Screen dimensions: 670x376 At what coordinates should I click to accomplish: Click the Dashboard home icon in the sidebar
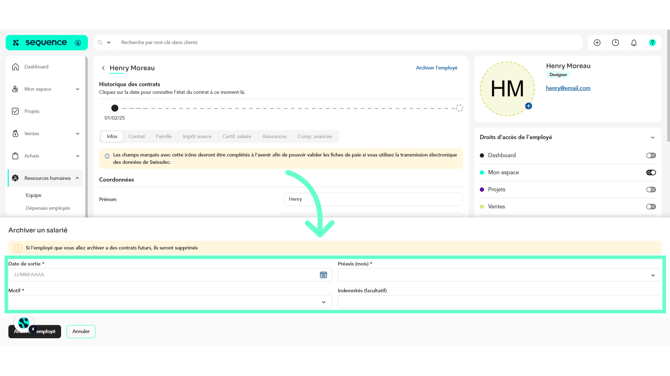[x=15, y=67]
